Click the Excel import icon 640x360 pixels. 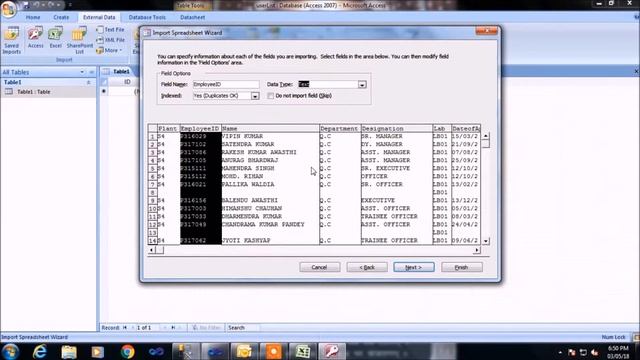56,38
